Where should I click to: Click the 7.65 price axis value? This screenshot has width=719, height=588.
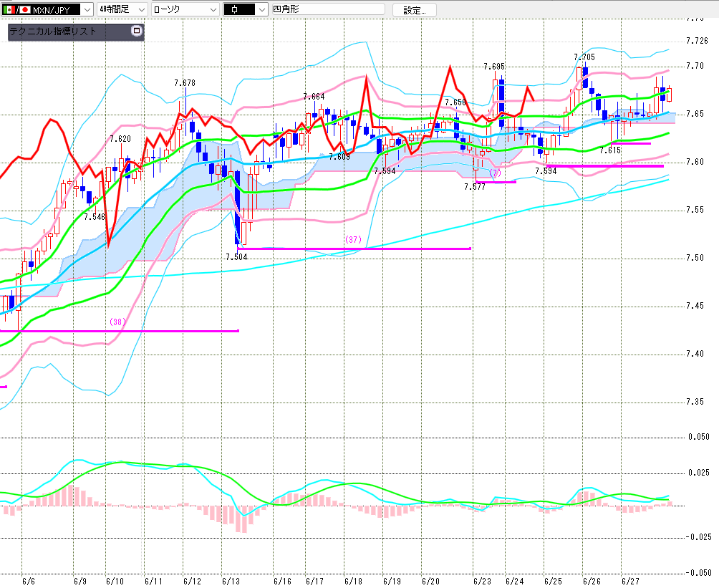pyautogui.click(x=695, y=114)
